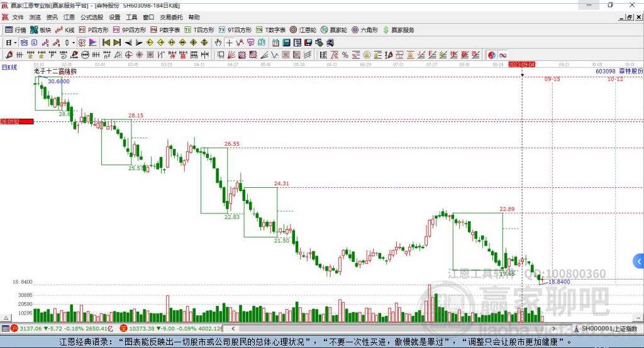Select the pencil drawing tool icon
The image size is (644, 348).
[9, 55]
